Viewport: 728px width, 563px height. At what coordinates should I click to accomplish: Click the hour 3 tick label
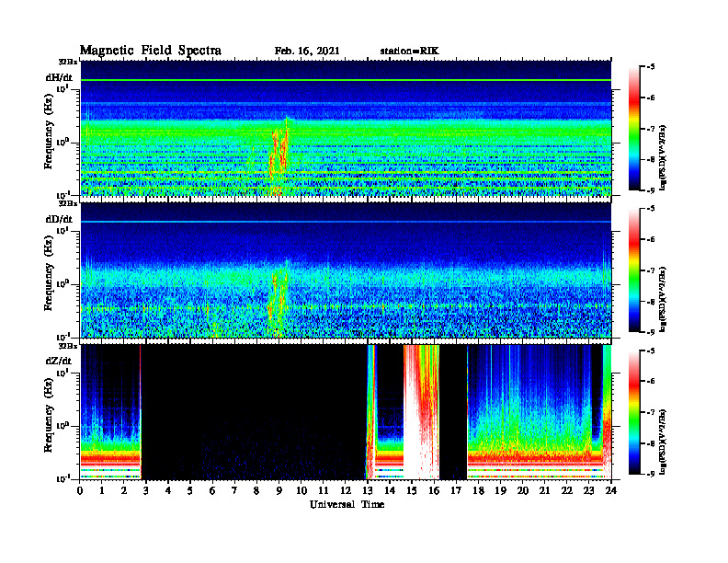click(146, 490)
